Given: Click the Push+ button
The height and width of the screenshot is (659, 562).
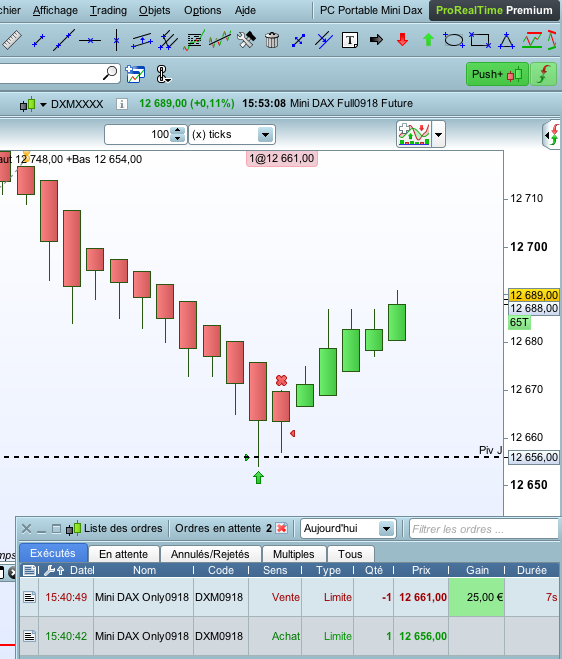Looking at the screenshot, I should [497, 74].
